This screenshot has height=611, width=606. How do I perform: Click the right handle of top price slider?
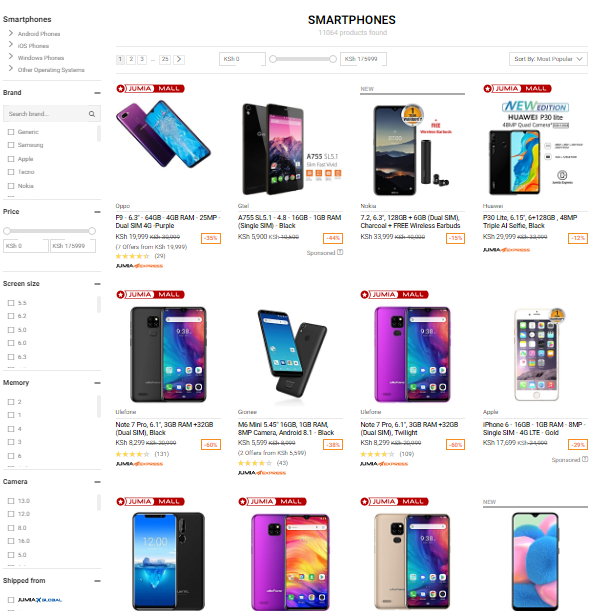point(333,59)
